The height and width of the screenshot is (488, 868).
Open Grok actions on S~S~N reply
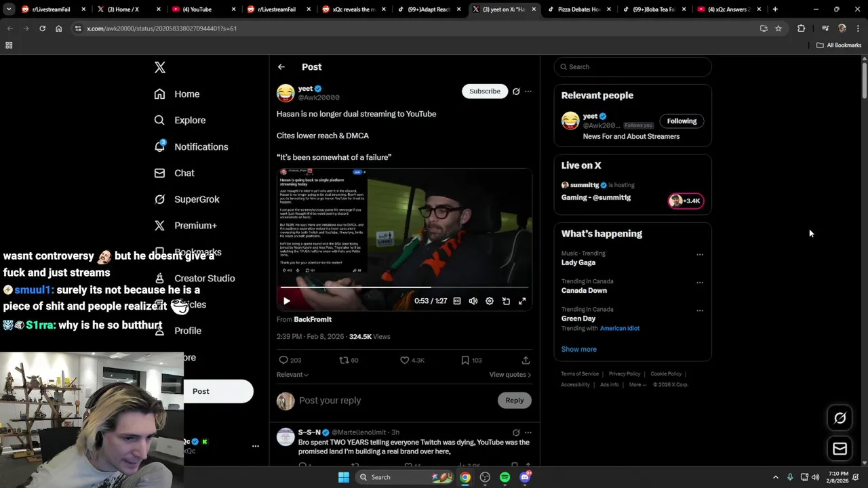(x=516, y=432)
